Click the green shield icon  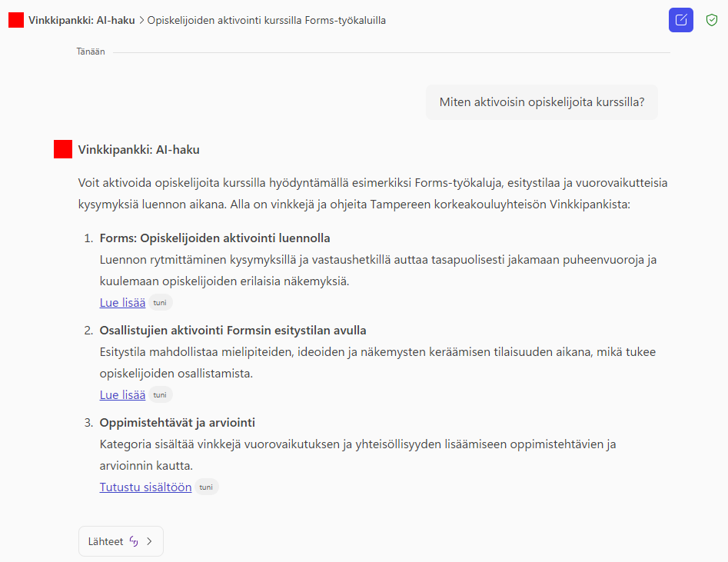(x=712, y=20)
